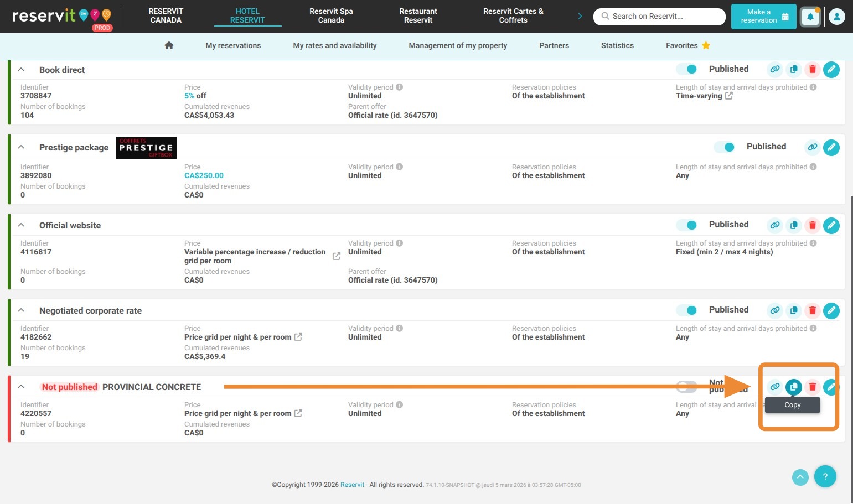Collapse the Book direct section
853x504 pixels.
(21, 70)
